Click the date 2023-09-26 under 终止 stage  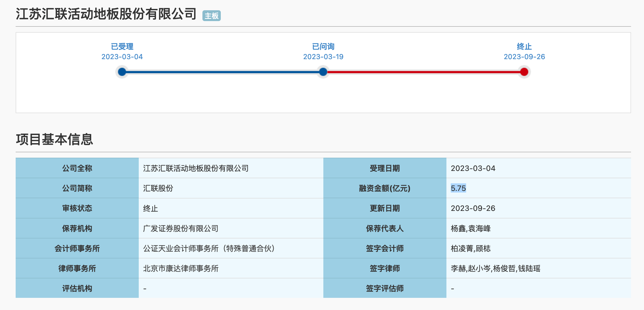coord(524,57)
